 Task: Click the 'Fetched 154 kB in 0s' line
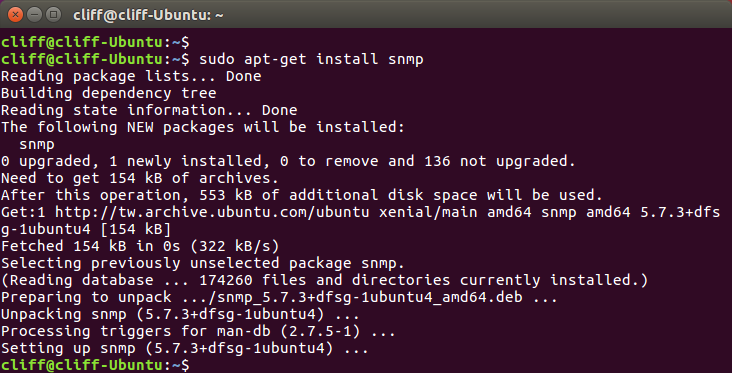[x=140, y=246]
